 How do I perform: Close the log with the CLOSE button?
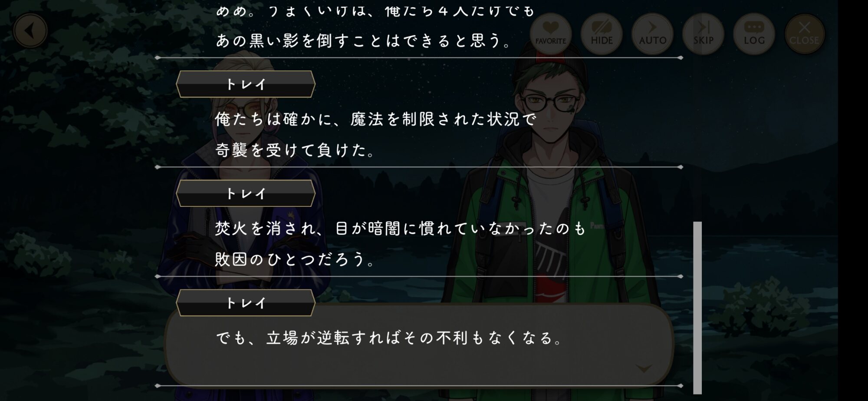805,33
